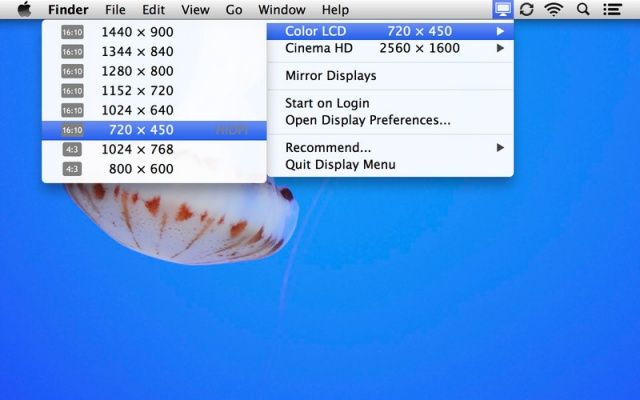Open the Notification Center list icon

pyautogui.click(x=612, y=10)
